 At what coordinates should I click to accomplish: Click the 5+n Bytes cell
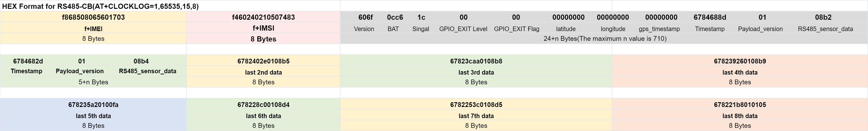click(x=93, y=82)
